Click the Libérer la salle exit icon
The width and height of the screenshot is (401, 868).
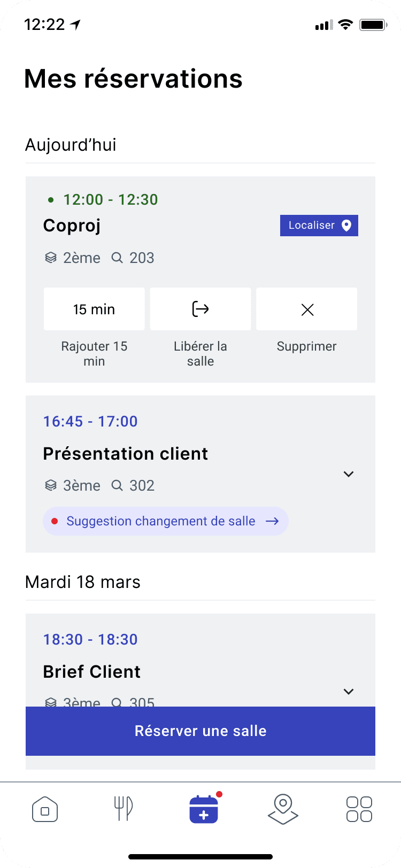tap(200, 309)
